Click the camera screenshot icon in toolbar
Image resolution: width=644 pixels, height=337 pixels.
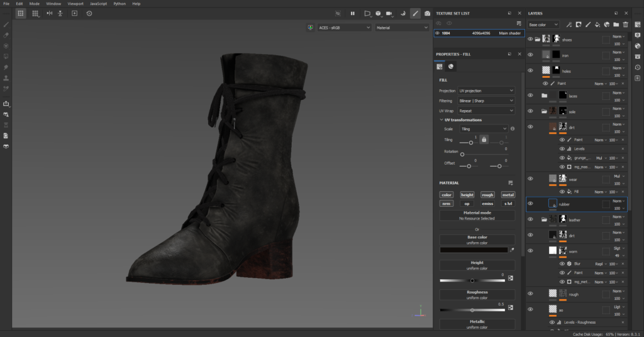428,13
